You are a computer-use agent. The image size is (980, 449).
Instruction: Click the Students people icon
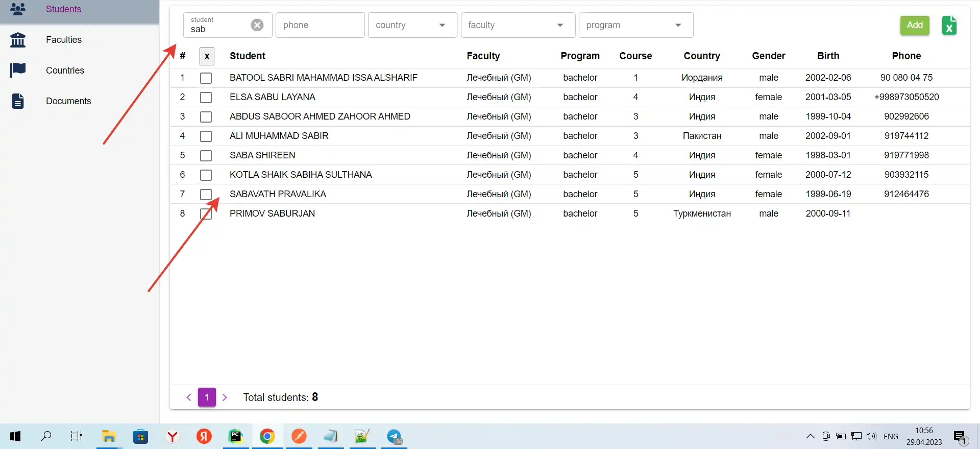18,9
